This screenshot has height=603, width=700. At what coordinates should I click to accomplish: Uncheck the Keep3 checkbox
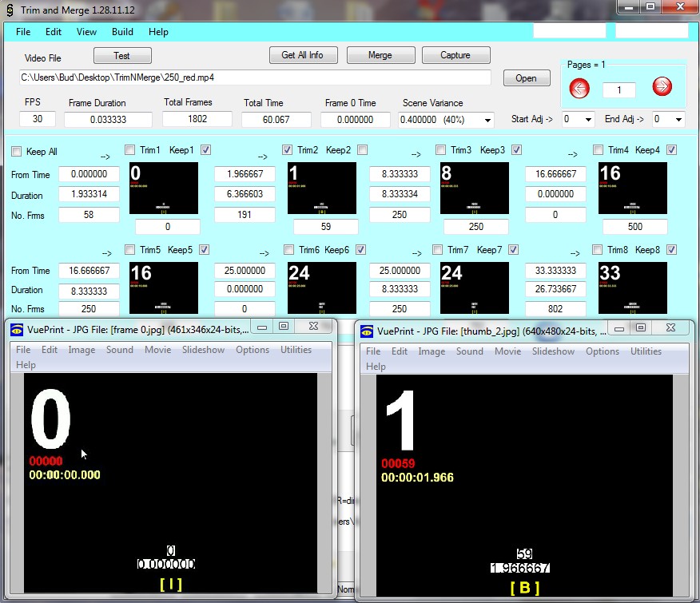coord(516,150)
